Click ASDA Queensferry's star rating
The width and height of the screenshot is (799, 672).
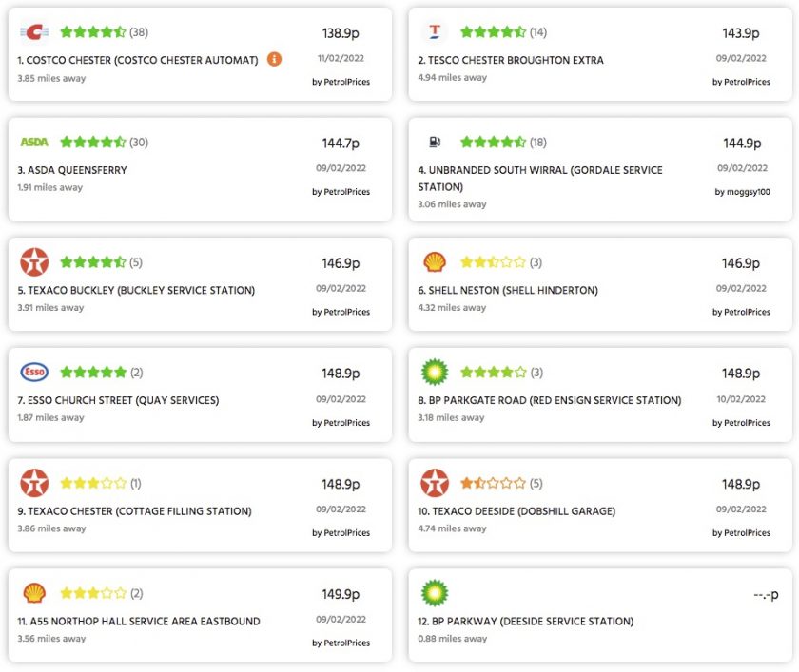point(93,142)
